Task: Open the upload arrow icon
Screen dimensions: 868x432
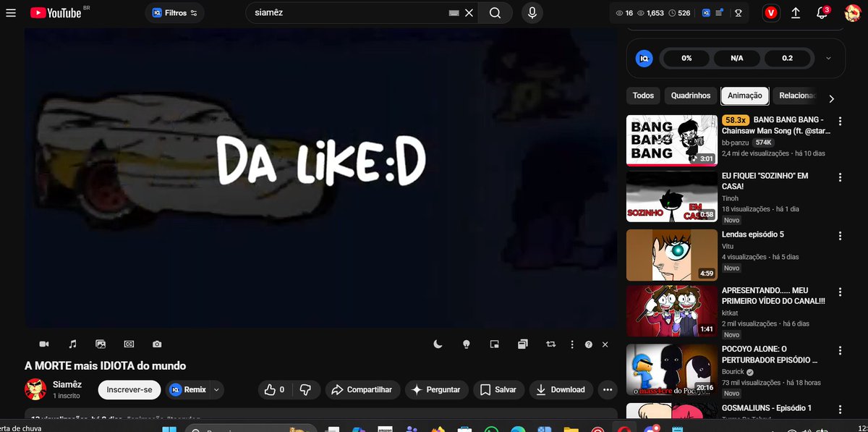Action: 796,13
